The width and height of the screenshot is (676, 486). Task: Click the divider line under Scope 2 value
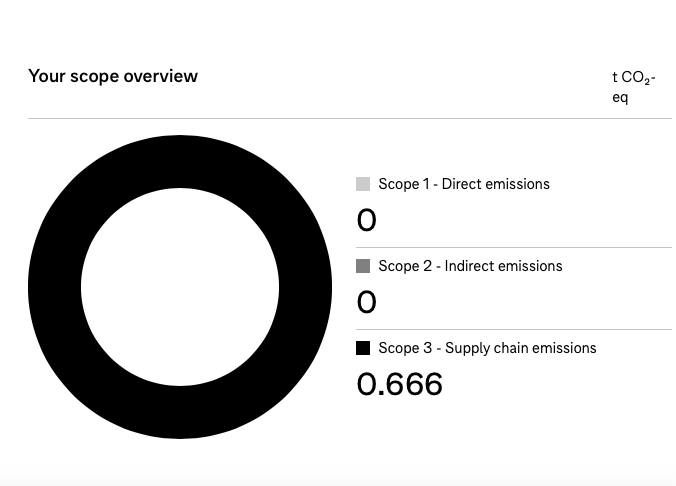[x=514, y=329]
